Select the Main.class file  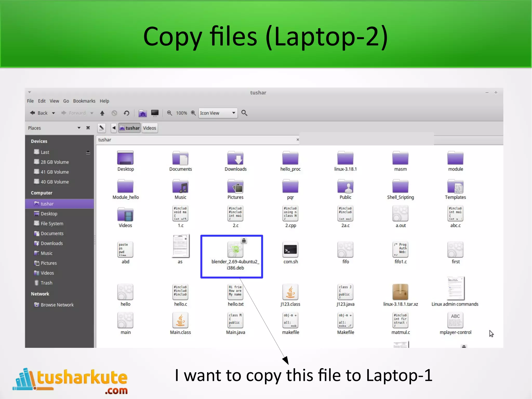181,323
